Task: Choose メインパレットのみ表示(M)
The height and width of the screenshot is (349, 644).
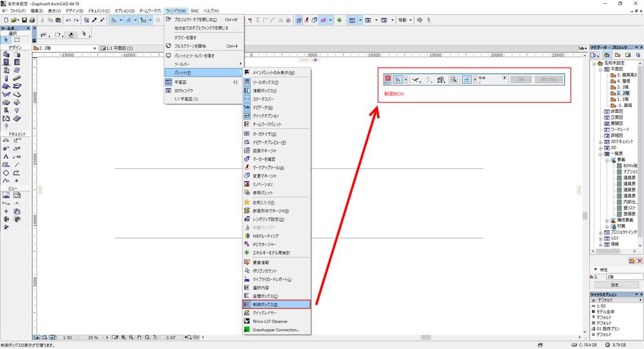Action: (277, 72)
